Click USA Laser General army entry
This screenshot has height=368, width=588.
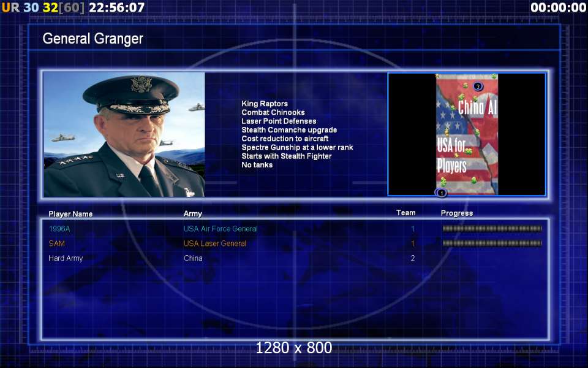tap(215, 243)
